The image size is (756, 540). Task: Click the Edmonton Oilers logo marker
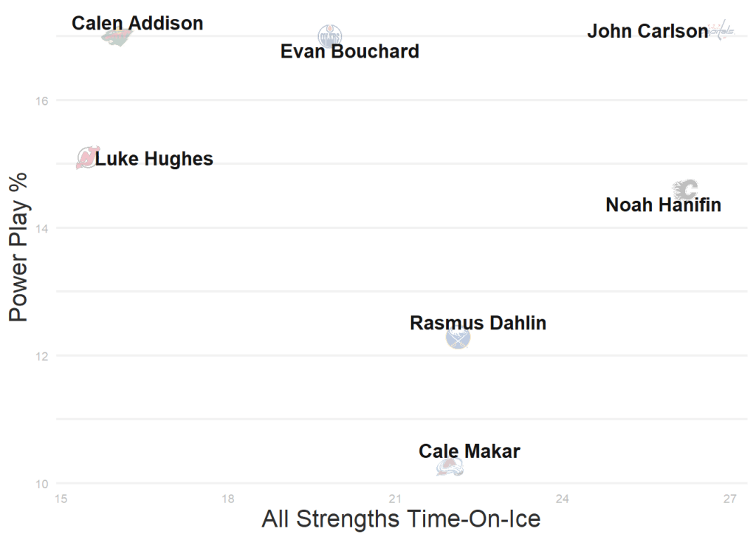coord(330,35)
